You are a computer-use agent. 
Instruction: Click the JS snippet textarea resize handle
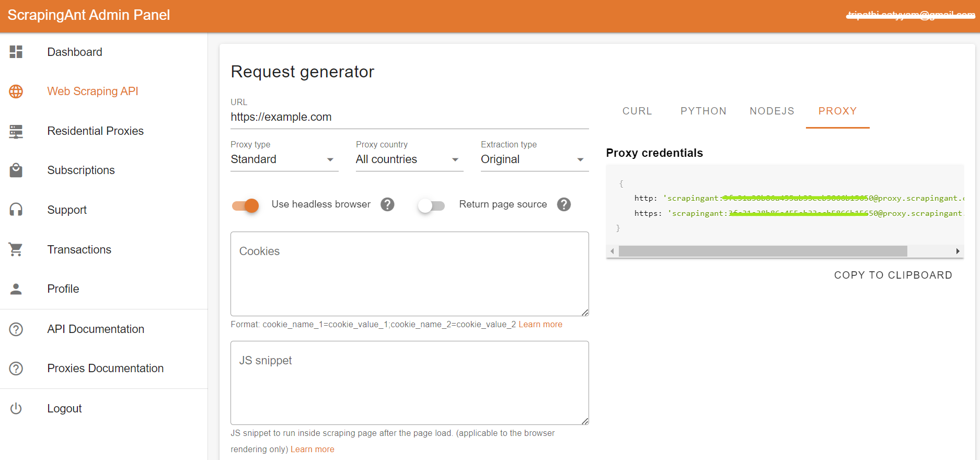(x=585, y=421)
